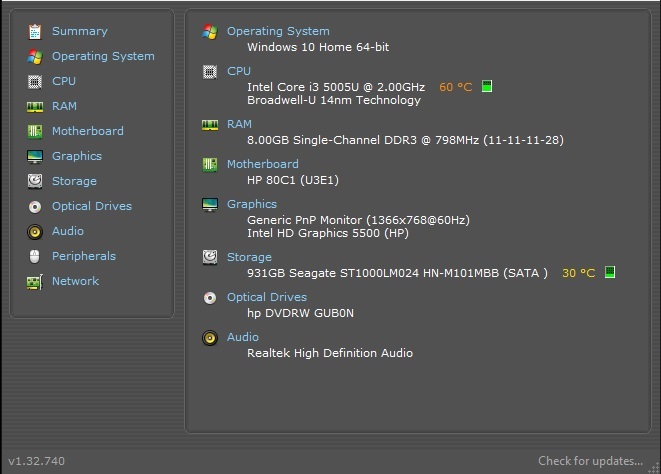661x474 pixels.
Task: Click the Audio speaker icon in summary panel
Action: pos(210,338)
